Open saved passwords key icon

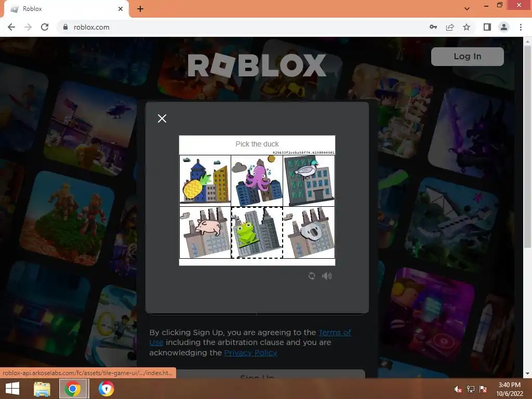[x=433, y=27]
